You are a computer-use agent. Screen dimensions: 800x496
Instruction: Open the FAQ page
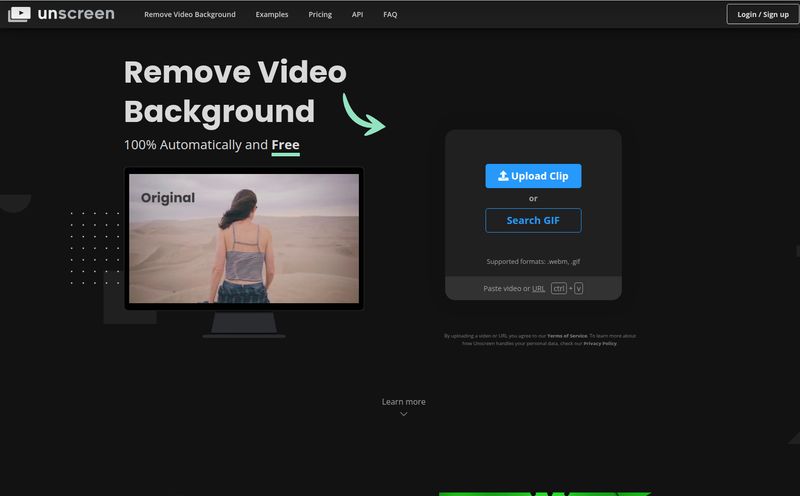coord(390,14)
